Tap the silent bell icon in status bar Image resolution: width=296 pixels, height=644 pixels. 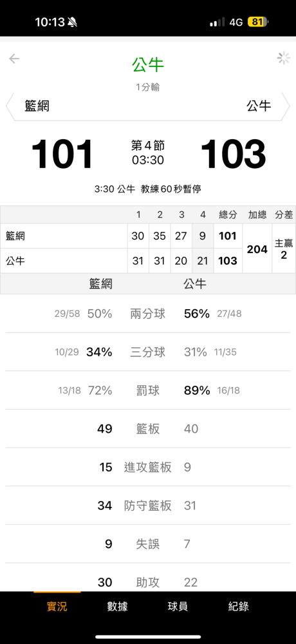pos(73,22)
